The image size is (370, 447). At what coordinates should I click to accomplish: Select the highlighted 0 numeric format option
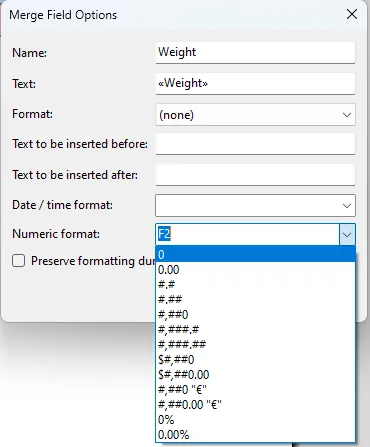tap(255, 254)
